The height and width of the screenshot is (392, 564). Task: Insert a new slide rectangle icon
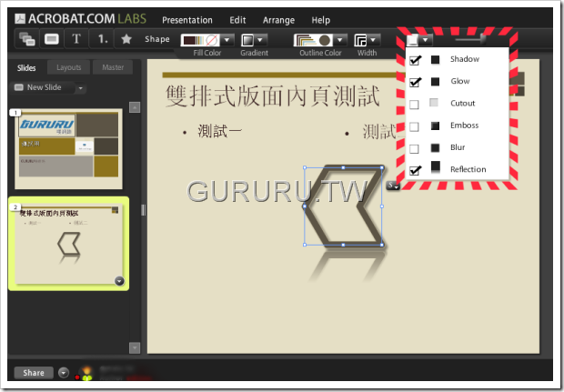click(52, 39)
